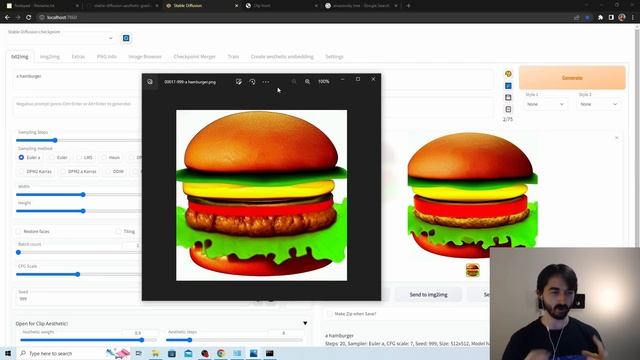Viewport: 640px width, 360px height.
Task: Click the 'a hamburger' prompt field
Action: 78,80
